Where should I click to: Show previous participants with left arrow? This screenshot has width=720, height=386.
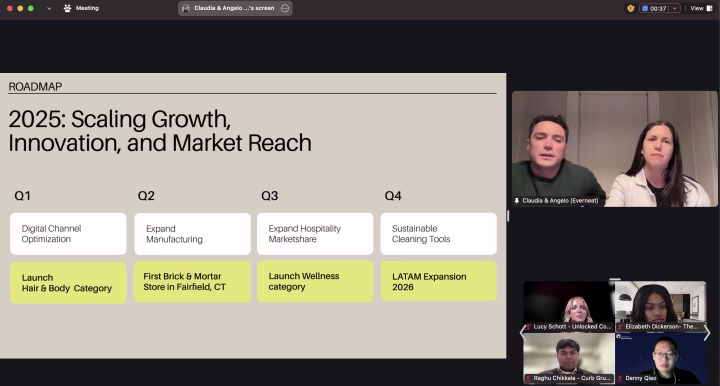tap(523, 333)
